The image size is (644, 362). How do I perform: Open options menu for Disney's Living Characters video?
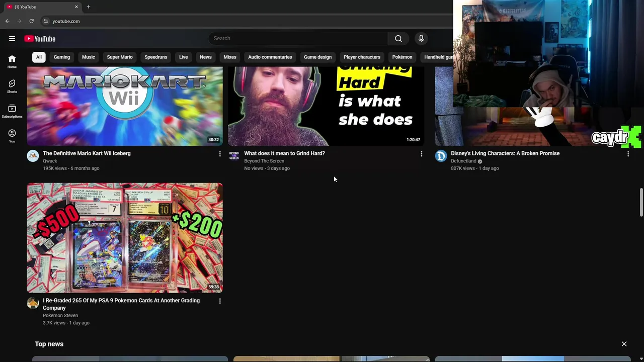[x=628, y=154]
